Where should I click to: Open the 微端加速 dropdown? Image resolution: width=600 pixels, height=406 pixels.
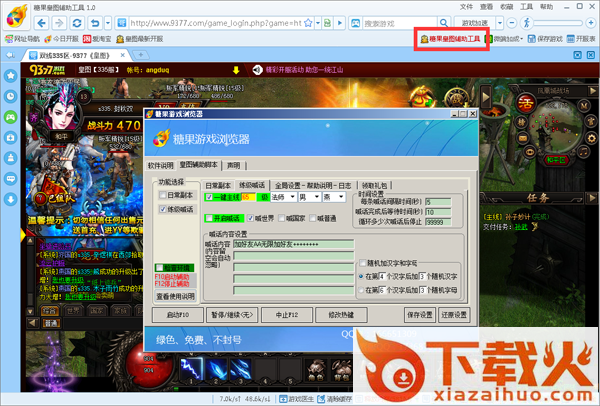504,39
